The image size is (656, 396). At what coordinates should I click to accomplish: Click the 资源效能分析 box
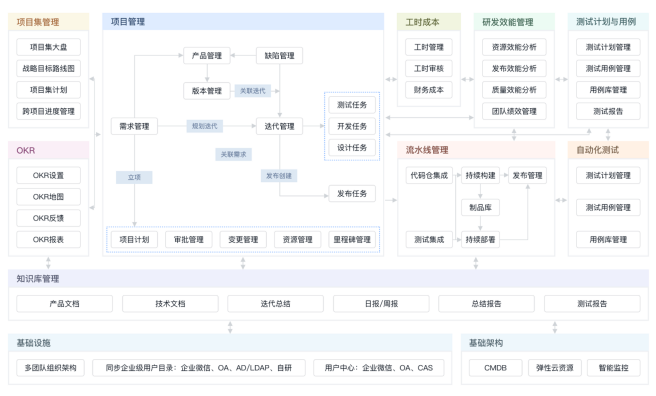pos(514,47)
